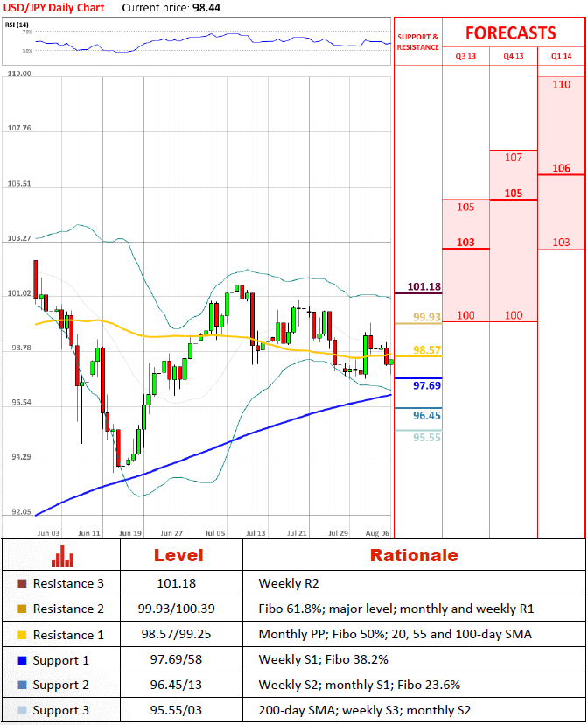Click the Resistance 1 yellow swatch
Viewport: 588px width, 725px height.
pyautogui.click(x=22, y=635)
